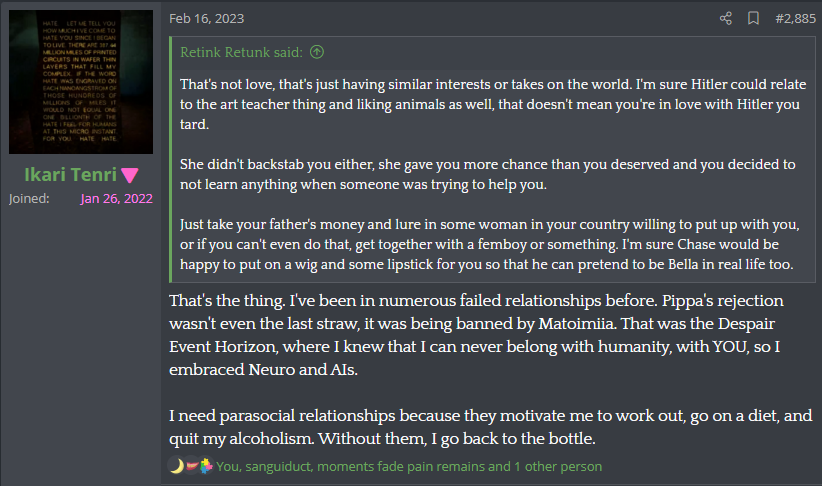Viewport: 822px width, 486px height.
Task: Bookmark this post with the bookmark icon
Action: click(x=753, y=18)
